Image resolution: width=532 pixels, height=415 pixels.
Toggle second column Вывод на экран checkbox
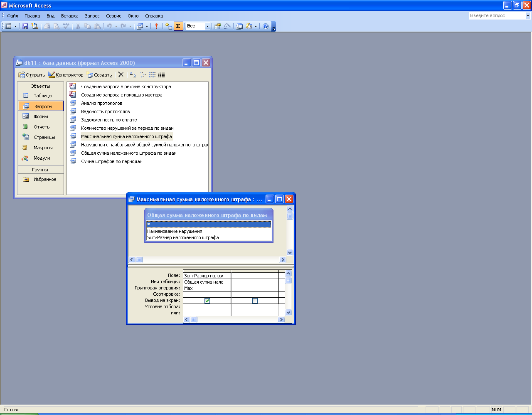click(255, 301)
